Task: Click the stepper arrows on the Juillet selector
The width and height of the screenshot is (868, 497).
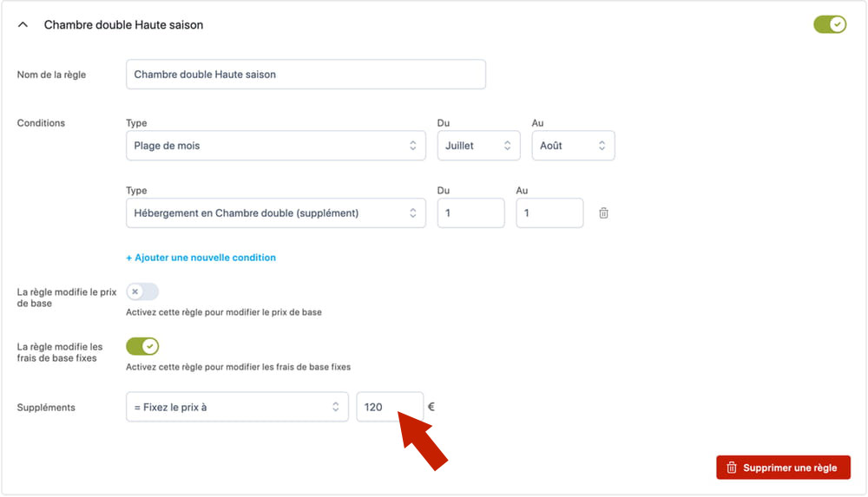Action: (x=507, y=146)
